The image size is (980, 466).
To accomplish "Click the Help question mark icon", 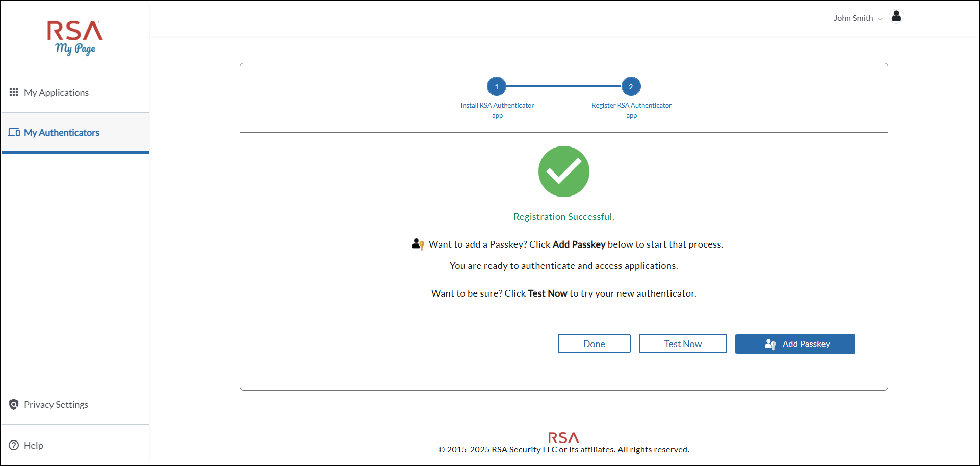I will coord(14,445).
